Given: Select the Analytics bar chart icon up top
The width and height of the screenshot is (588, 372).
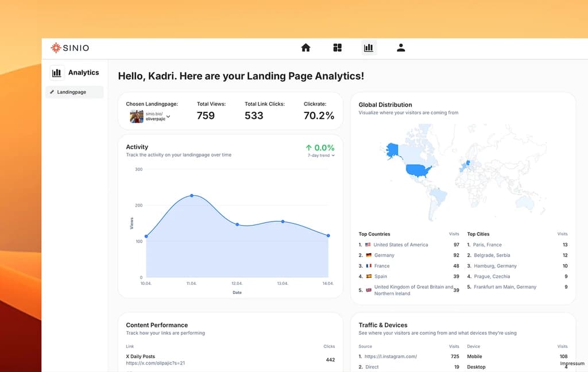Looking at the screenshot, I should [369, 48].
